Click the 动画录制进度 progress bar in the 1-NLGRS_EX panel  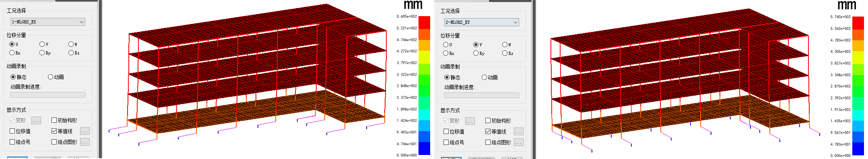pos(48,95)
